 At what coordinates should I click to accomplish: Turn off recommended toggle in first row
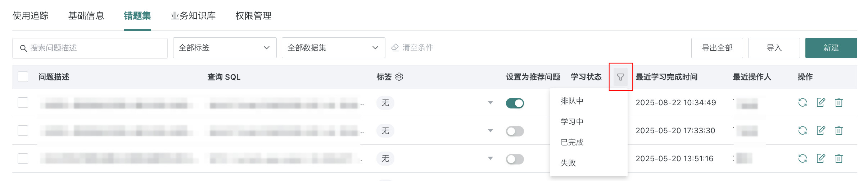515,103
